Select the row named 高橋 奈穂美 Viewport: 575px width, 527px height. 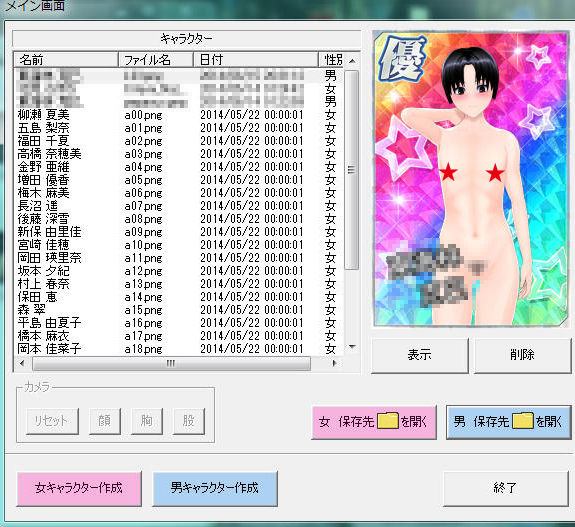point(179,154)
